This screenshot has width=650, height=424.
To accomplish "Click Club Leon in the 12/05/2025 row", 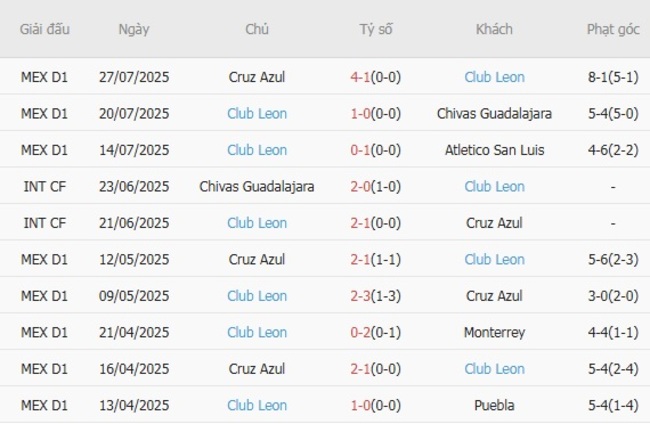I will coord(494,260).
